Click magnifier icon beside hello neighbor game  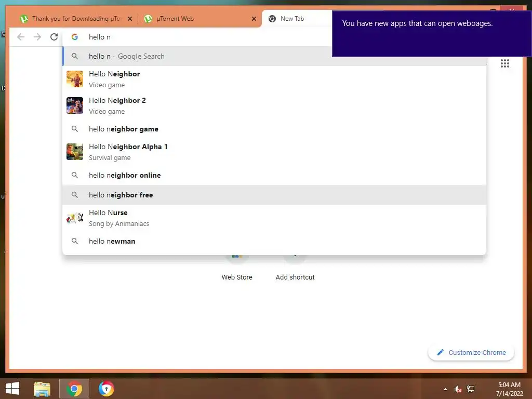(75, 129)
